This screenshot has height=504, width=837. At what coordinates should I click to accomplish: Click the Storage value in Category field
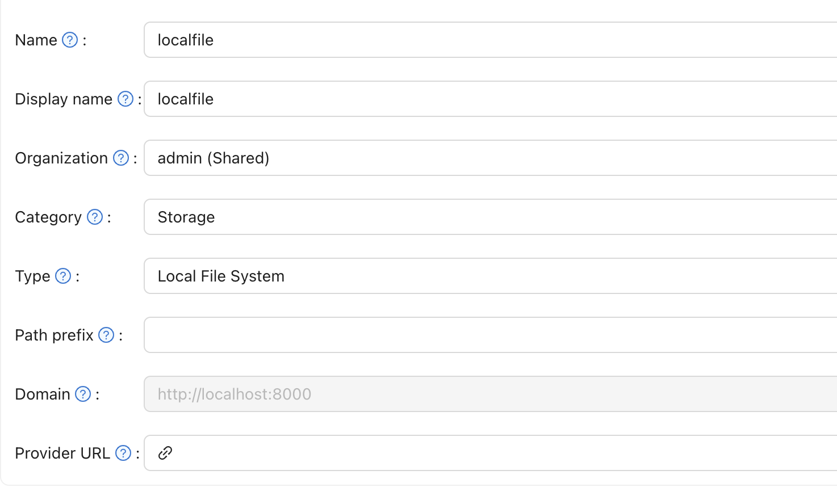[186, 217]
